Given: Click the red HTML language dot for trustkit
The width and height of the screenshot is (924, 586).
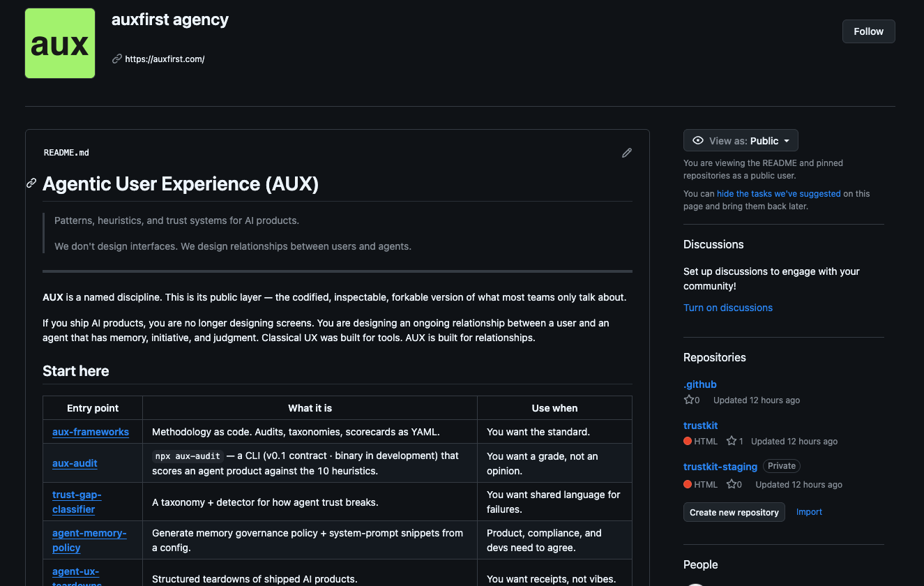Looking at the screenshot, I should click(x=688, y=442).
